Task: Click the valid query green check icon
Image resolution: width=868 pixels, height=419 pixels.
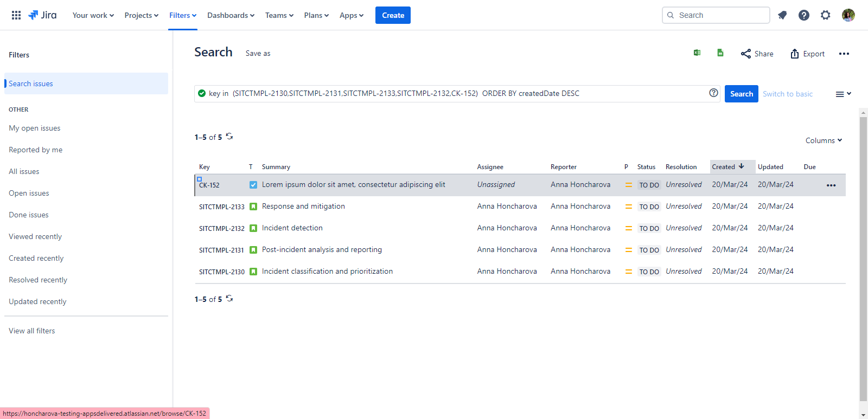Action: pos(202,93)
